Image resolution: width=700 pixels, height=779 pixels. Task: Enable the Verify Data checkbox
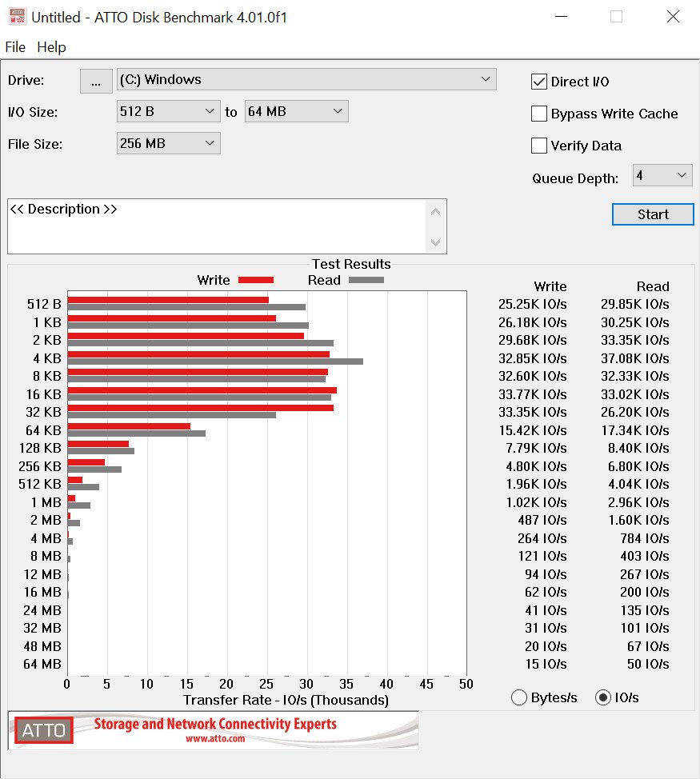click(538, 146)
